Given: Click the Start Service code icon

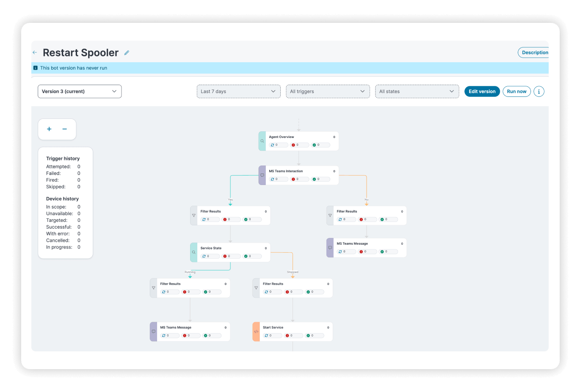Looking at the screenshot, I should coord(256,331).
